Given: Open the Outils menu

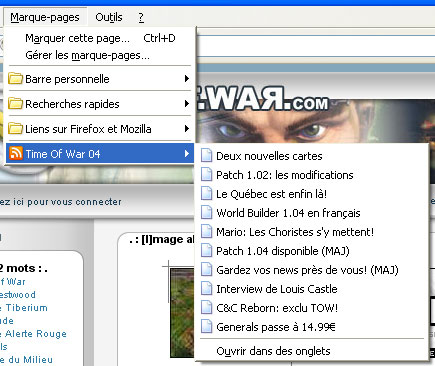Looking at the screenshot, I should [109, 17].
